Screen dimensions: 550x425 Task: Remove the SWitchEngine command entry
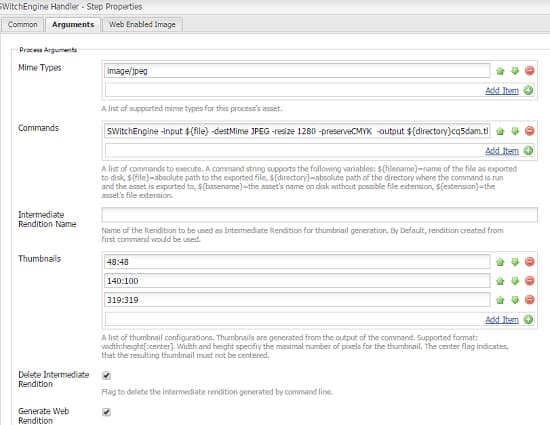tap(529, 131)
